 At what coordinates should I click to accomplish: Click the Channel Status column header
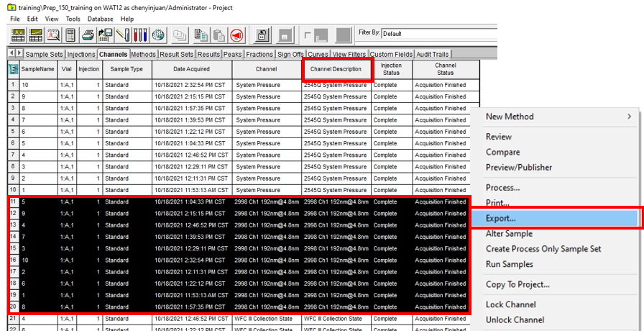pyautogui.click(x=446, y=70)
